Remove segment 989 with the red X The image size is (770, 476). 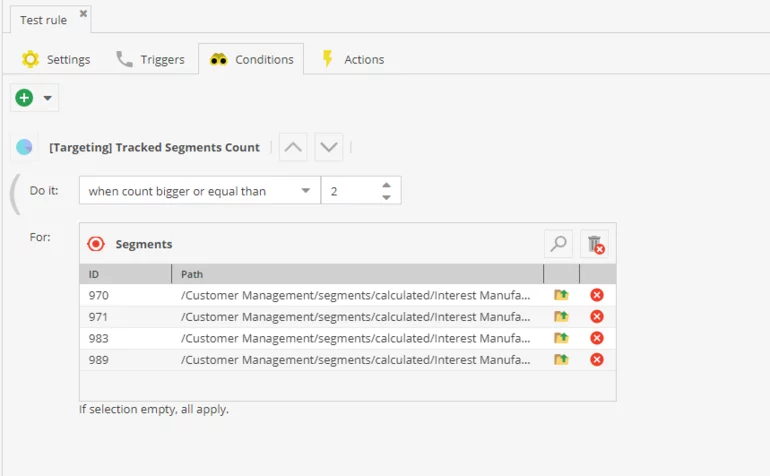[x=597, y=360]
